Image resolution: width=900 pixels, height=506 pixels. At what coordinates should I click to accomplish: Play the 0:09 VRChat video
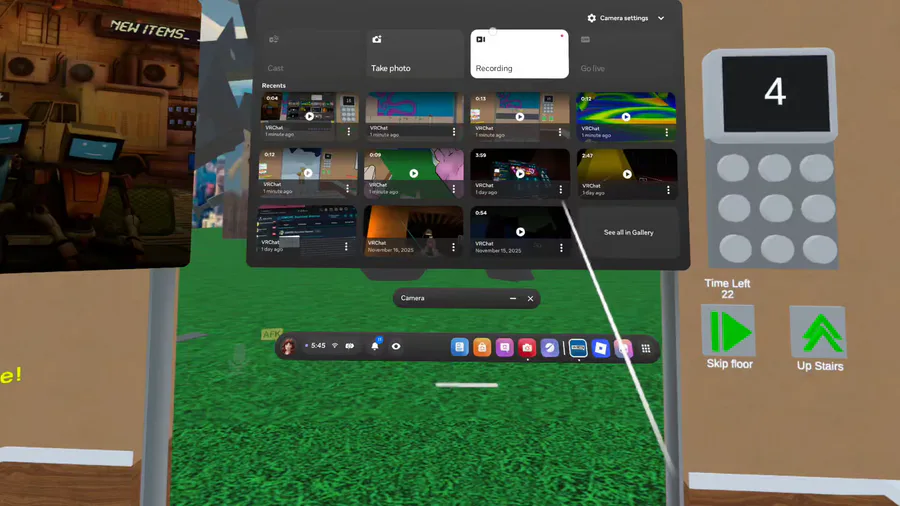413,173
